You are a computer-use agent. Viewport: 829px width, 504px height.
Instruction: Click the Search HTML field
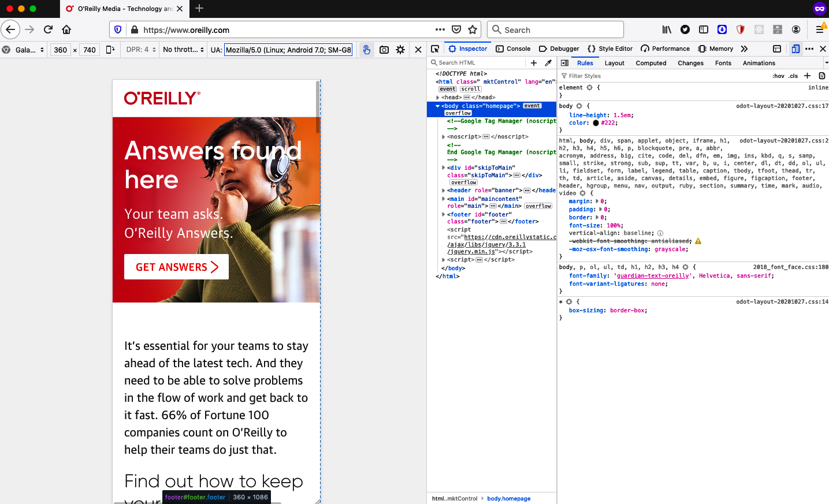[477, 63]
